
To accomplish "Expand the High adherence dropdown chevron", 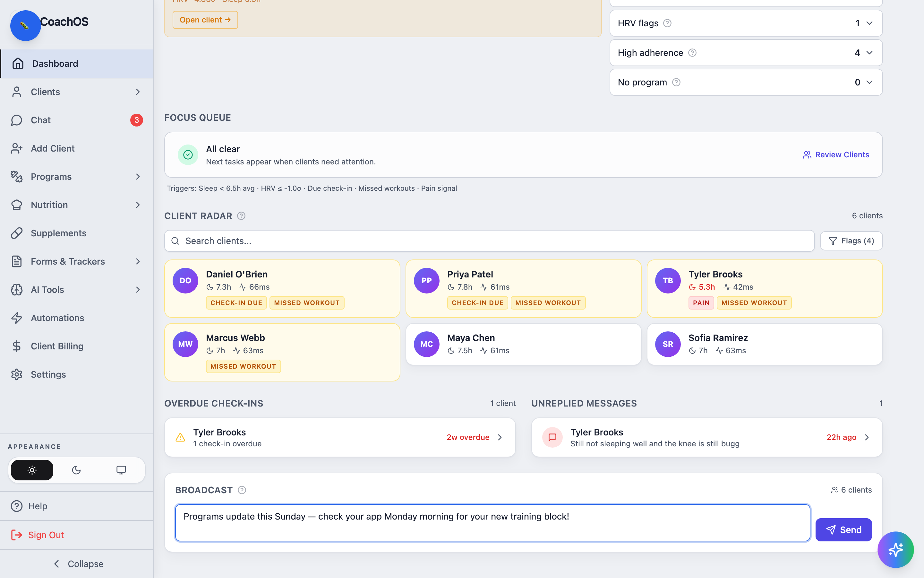I will click(x=869, y=53).
